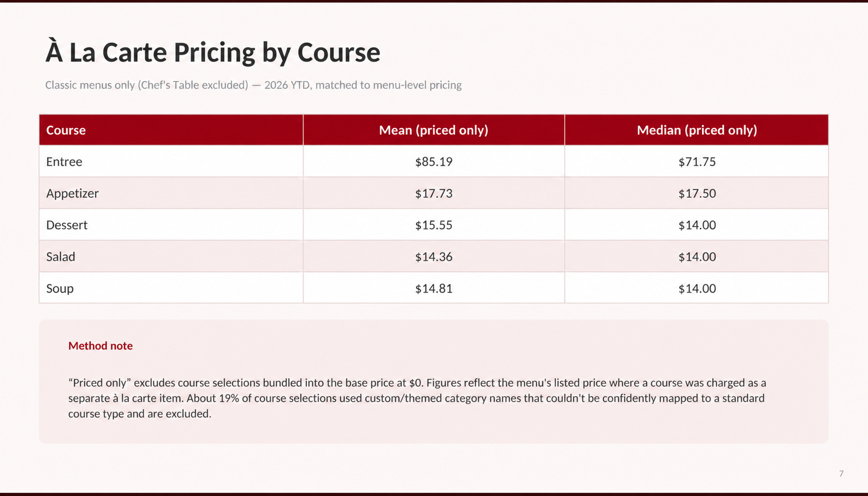Click the Entree median value $71.75

697,162
